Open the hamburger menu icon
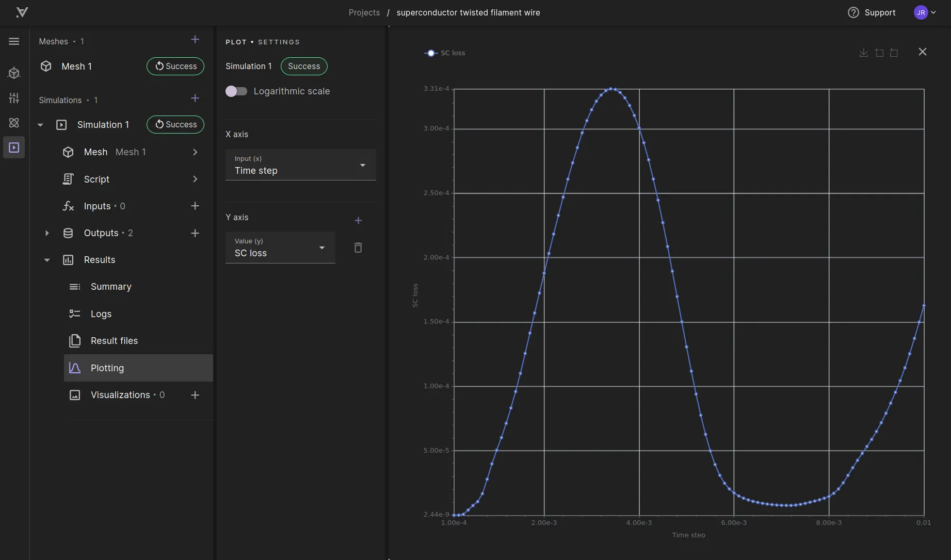 [14, 41]
